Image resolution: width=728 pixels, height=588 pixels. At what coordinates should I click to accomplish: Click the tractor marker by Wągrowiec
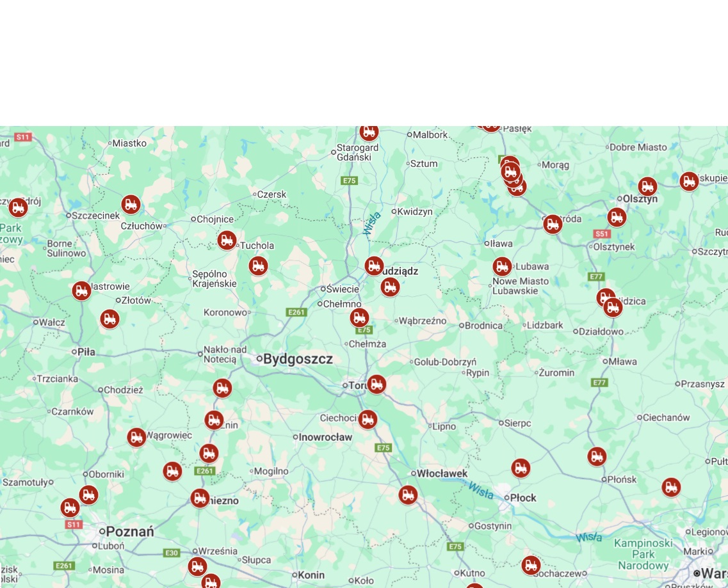pyautogui.click(x=136, y=437)
